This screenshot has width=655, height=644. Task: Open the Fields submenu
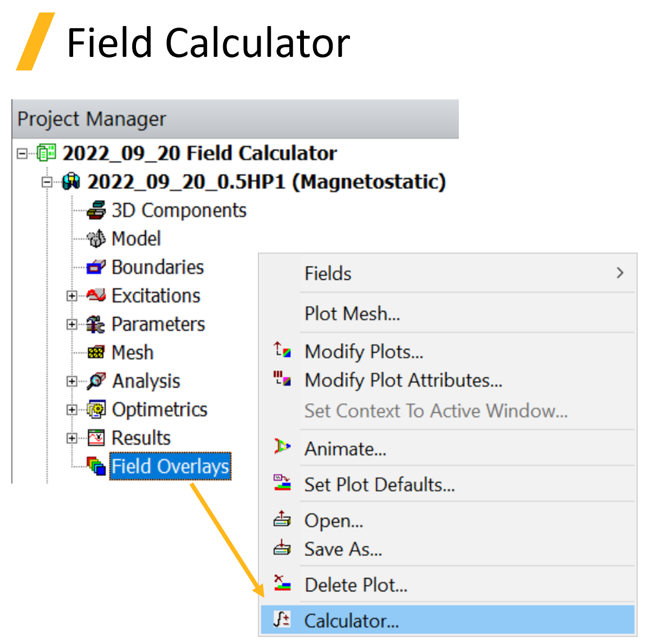[328, 273]
